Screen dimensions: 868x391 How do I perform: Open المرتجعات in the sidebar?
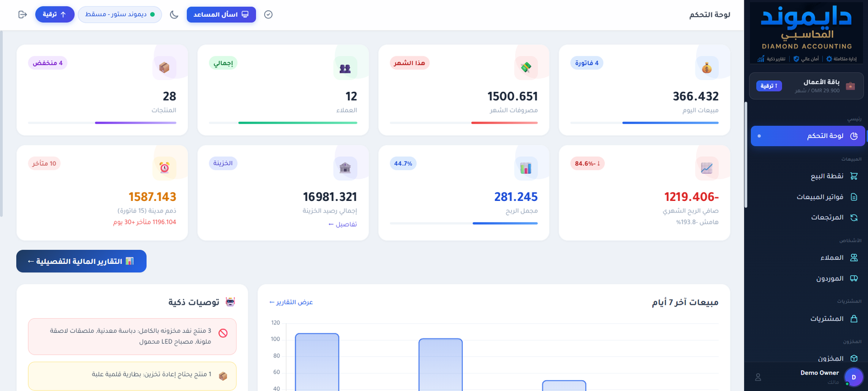tap(807, 217)
